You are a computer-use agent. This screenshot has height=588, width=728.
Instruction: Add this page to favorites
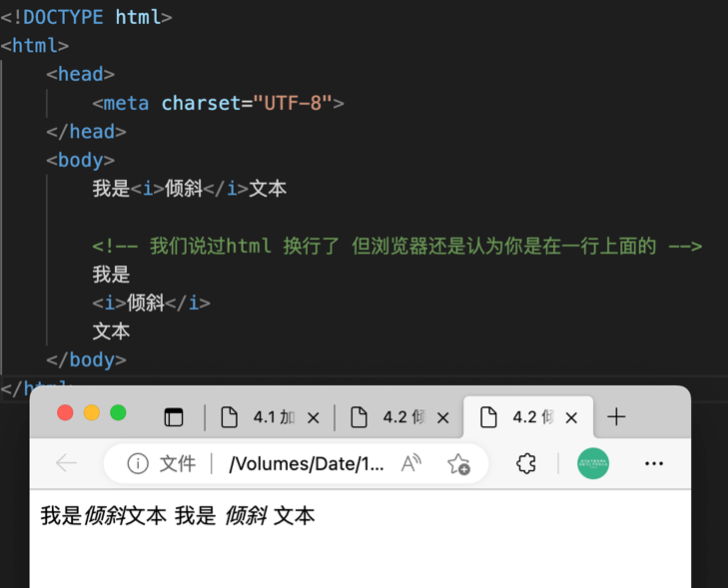click(x=459, y=464)
